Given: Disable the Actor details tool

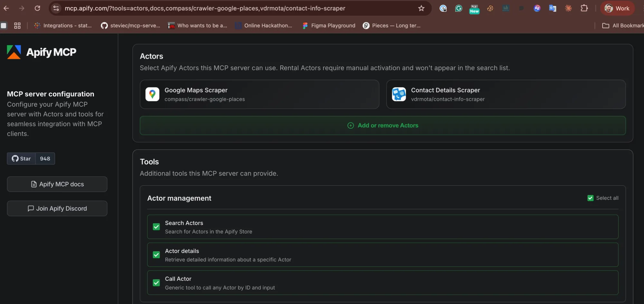Looking at the screenshot, I should point(156,254).
